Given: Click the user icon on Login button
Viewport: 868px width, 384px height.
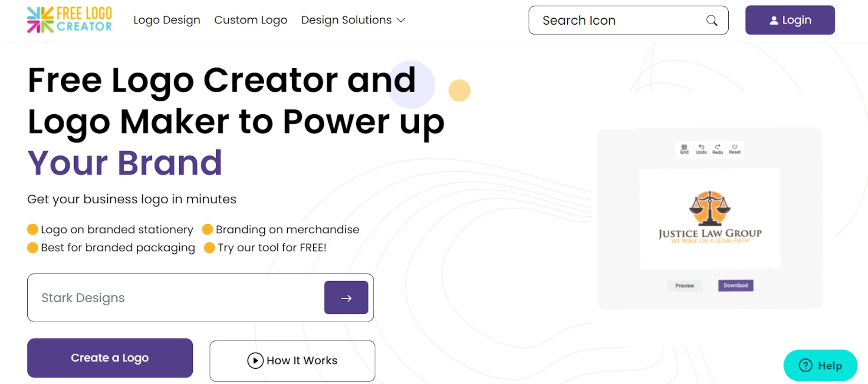Looking at the screenshot, I should (773, 20).
